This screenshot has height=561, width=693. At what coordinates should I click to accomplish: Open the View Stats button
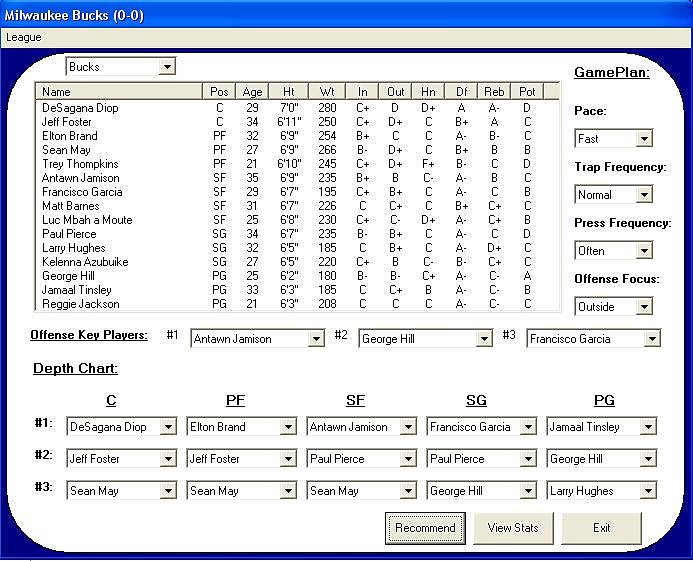[x=513, y=528]
